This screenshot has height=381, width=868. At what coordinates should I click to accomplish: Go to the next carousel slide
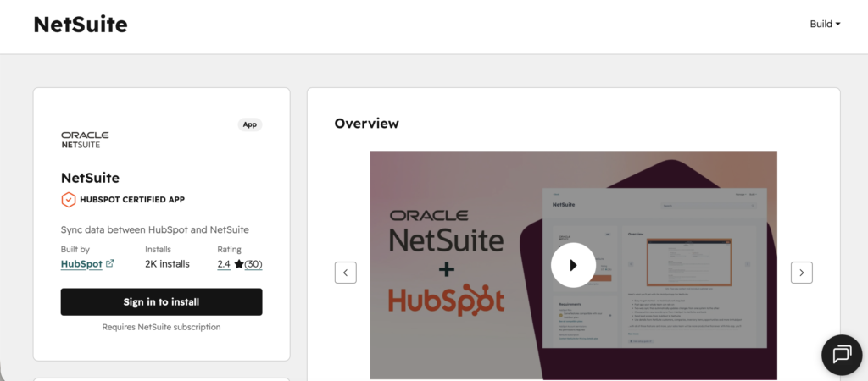tap(802, 273)
